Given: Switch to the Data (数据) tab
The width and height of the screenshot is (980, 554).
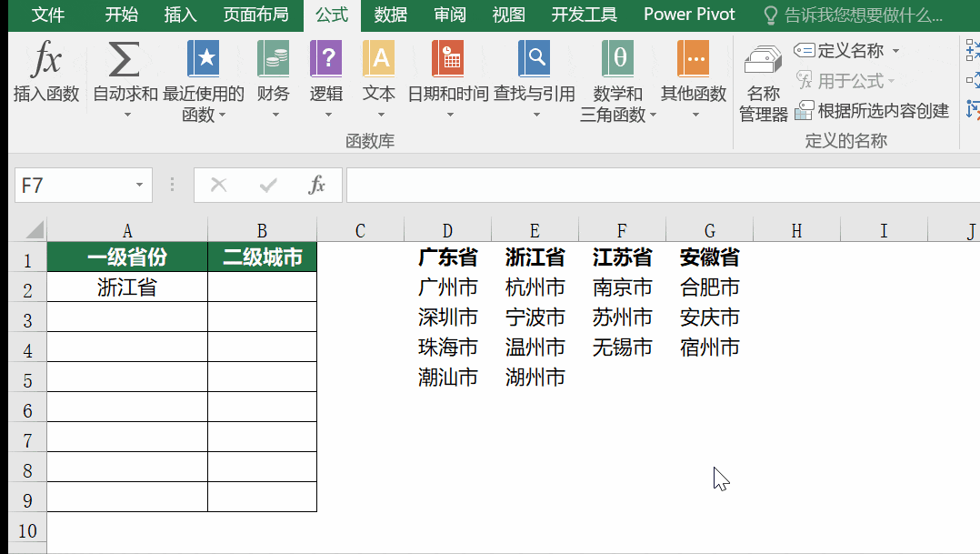Looking at the screenshot, I should tap(391, 15).
